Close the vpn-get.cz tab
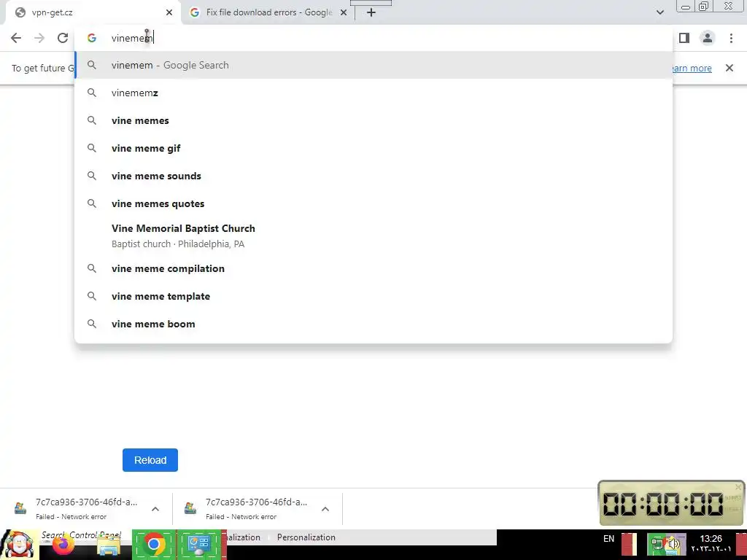 pyautogui.click(x=169, y=12)
